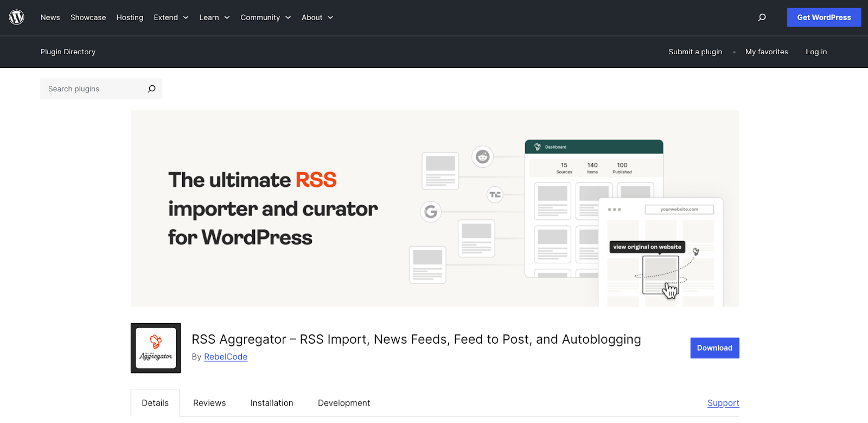Screen dimensions: 868x423
Task: Click the RSS Aggregator plugin title text
Action: tap(416, 339)
